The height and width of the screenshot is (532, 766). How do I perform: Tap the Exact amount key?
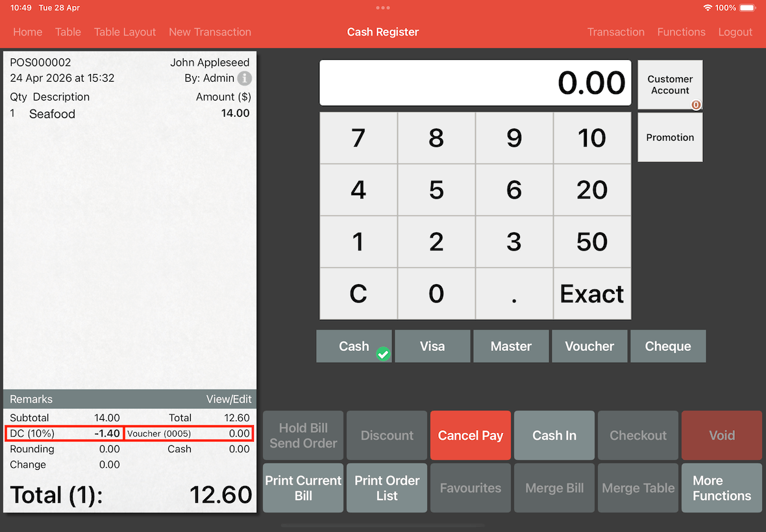point(592,294)
